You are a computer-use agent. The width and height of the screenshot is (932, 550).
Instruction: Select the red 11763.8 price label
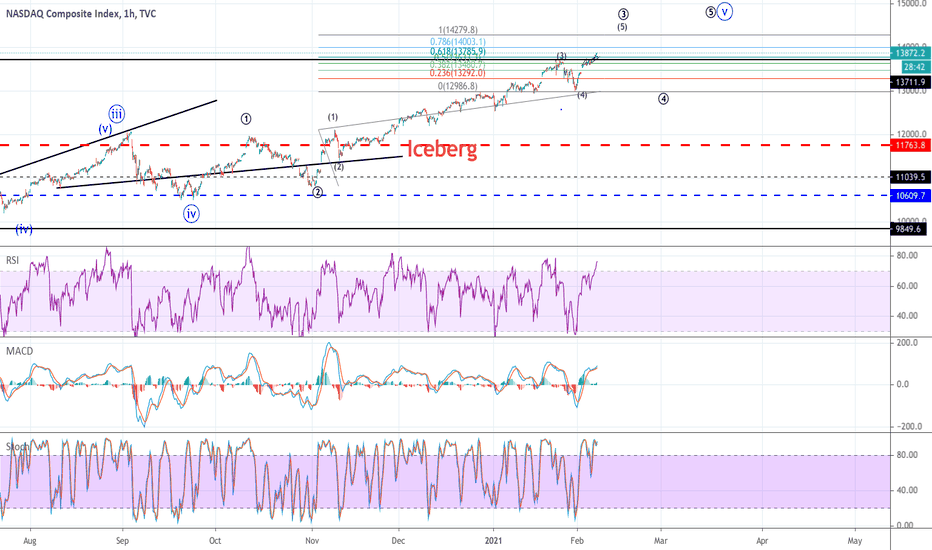pos(909,145)
